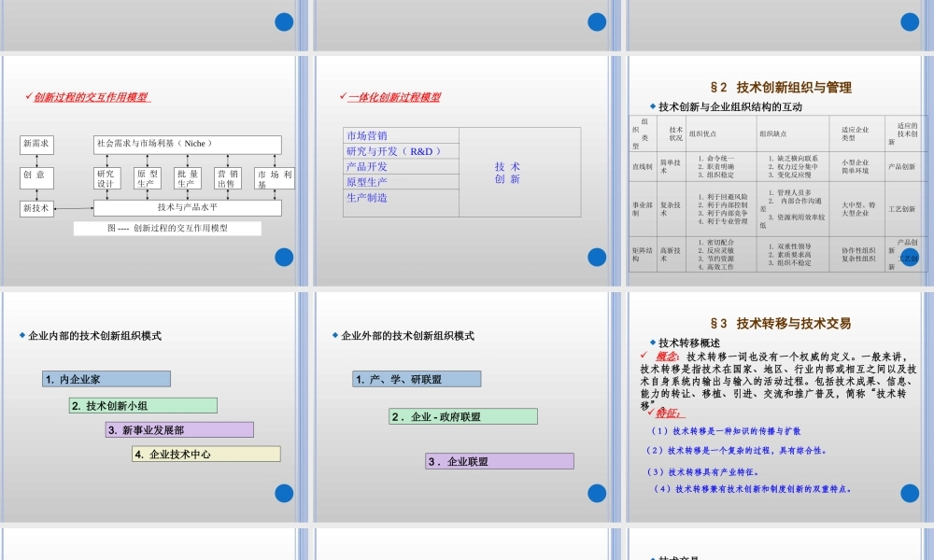Click the §2 技术创新组织与管理 title
This screenshot has height=560, width=934.
pyautogui.click(x=781, y=87)
